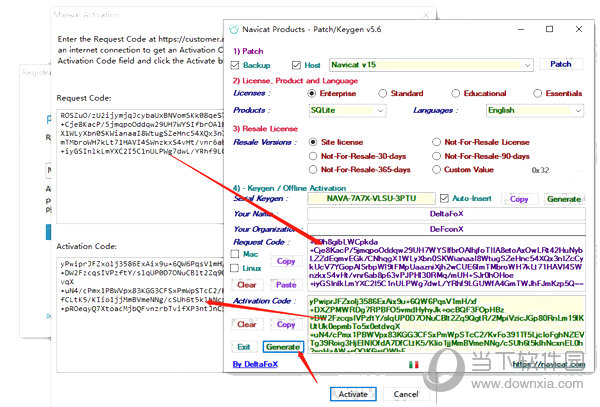This screenshot has height=407, width=600.
Task: Enable the Mac checkbox
Action: (x=235, y=254)
